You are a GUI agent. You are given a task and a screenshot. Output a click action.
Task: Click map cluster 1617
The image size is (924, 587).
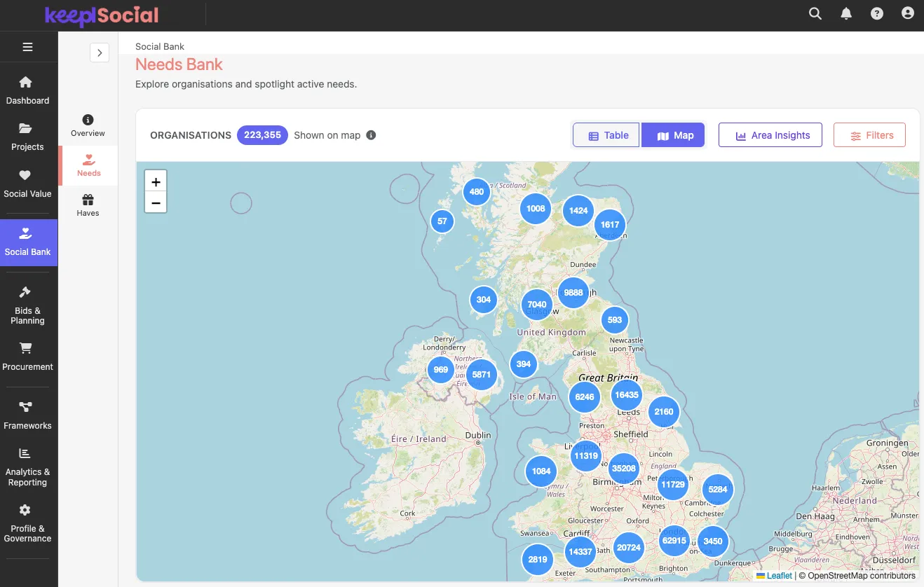[610, 225]
